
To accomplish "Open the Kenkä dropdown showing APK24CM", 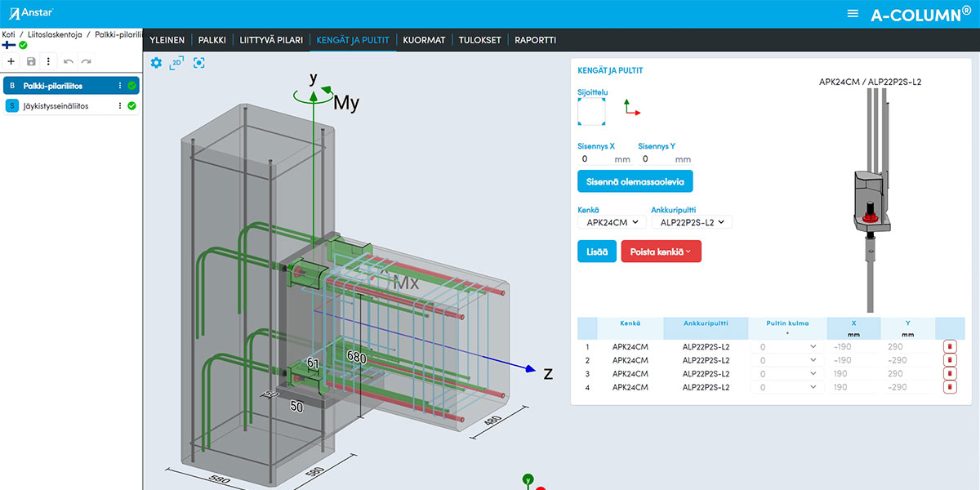I will click(612, 221).
